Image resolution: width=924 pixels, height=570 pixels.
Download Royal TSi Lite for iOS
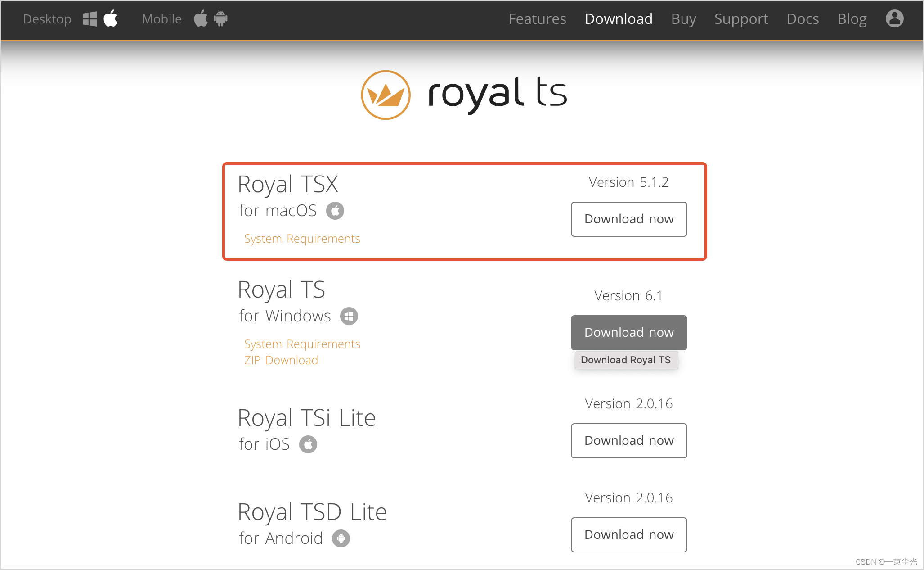point(629,441)
